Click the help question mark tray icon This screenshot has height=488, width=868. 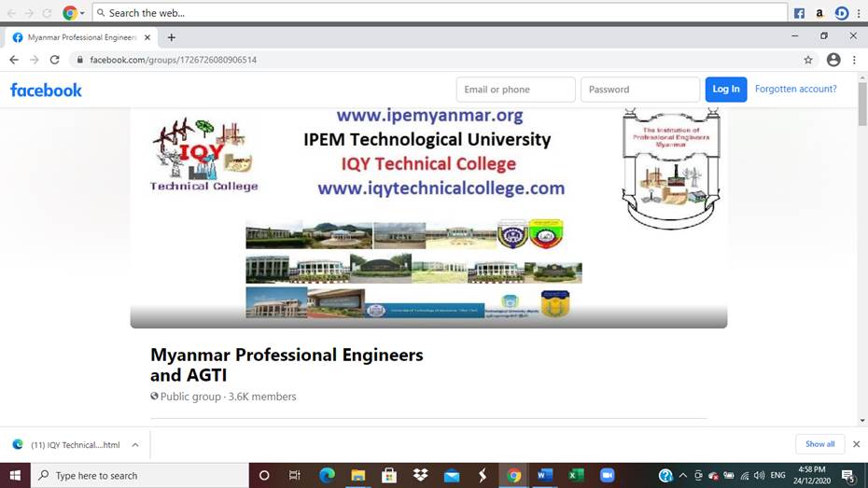(665, 475)
